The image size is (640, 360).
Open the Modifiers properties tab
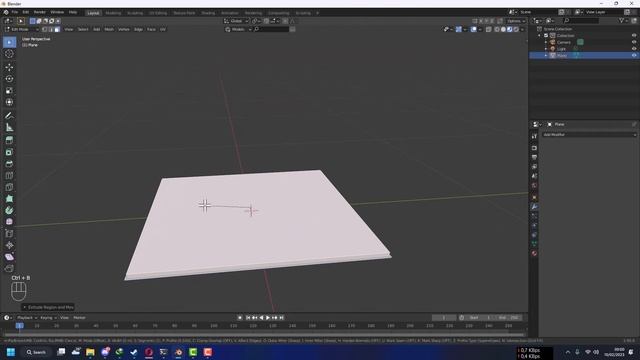point(534,207)
